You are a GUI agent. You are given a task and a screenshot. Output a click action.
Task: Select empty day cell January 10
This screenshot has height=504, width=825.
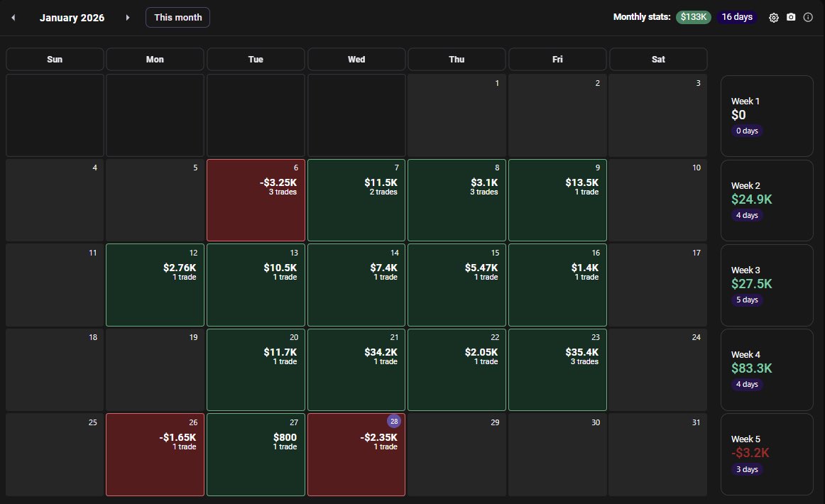[x=658, y=200]
